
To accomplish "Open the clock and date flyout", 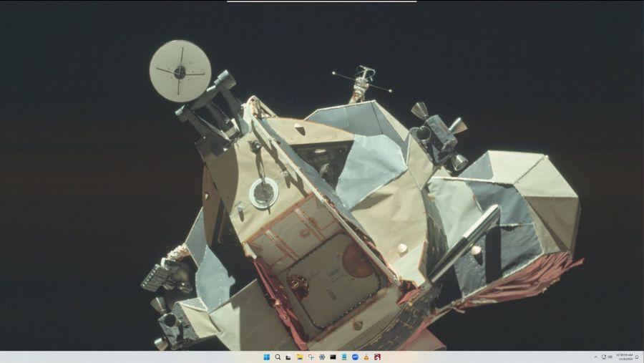I will [624, 357].
